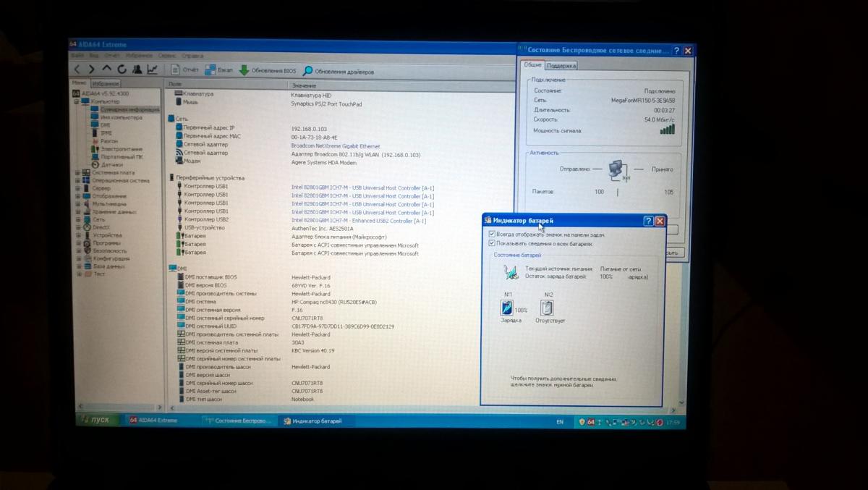The height and width of the screenshot is (490, 868).
Task: Toggle Всегда отображать значок checkbox
Action: [x=493, y=235]
